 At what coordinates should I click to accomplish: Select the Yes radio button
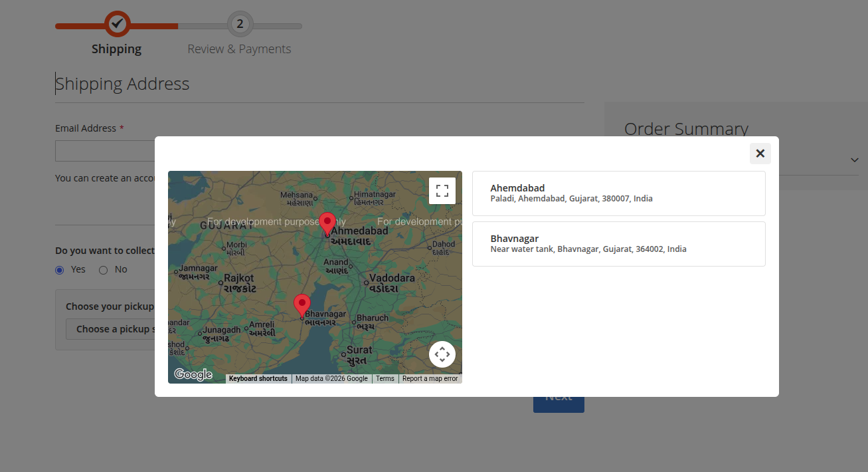click(x=60, y=270)
